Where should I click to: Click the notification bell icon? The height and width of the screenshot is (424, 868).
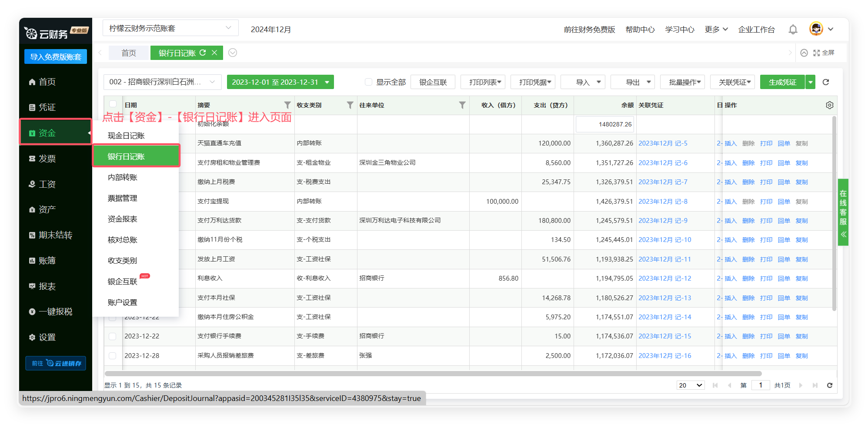pyautogui.click(x=793, y=30)
